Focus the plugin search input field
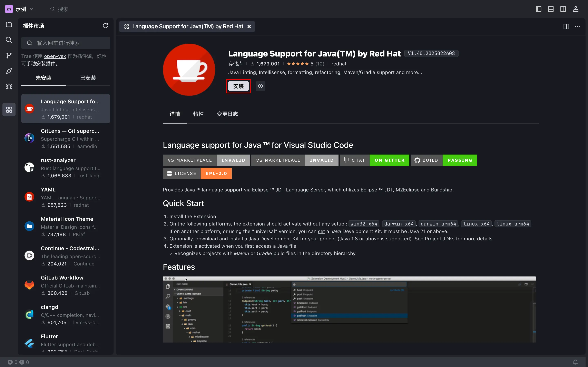588x367 pixels. tap(66, 43)
